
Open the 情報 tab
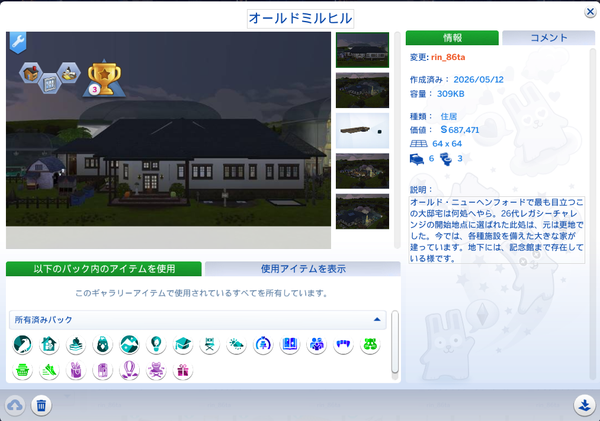[x=452, y=38]
